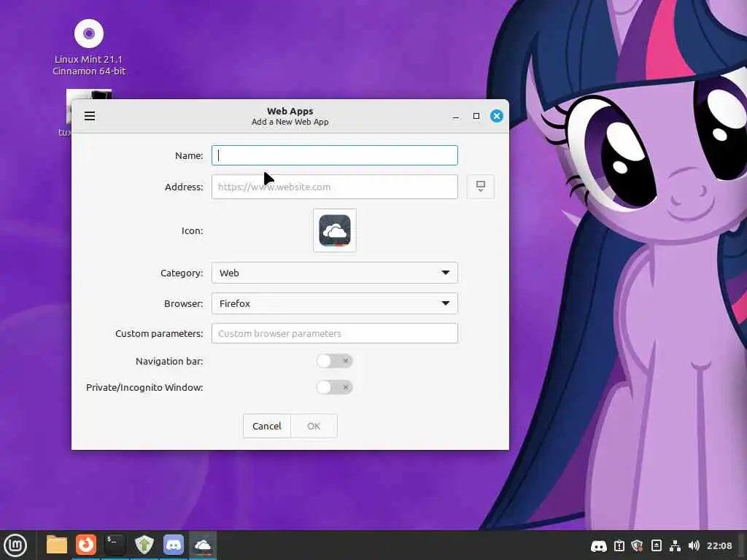Open the Linux Mint start menu
747x560 pixels.
[15, 545]
